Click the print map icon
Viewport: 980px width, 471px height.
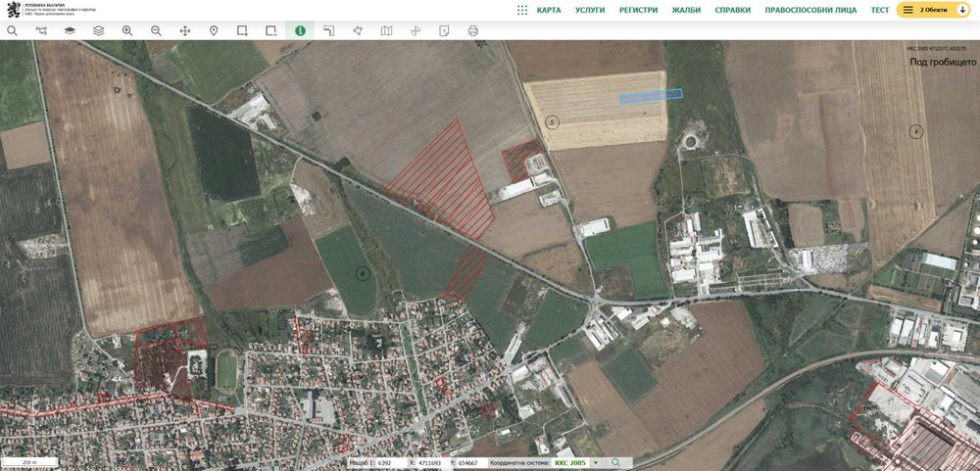(473, 30)
